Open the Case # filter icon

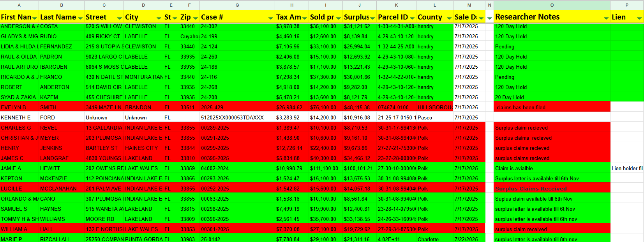(x=270, y=18)
